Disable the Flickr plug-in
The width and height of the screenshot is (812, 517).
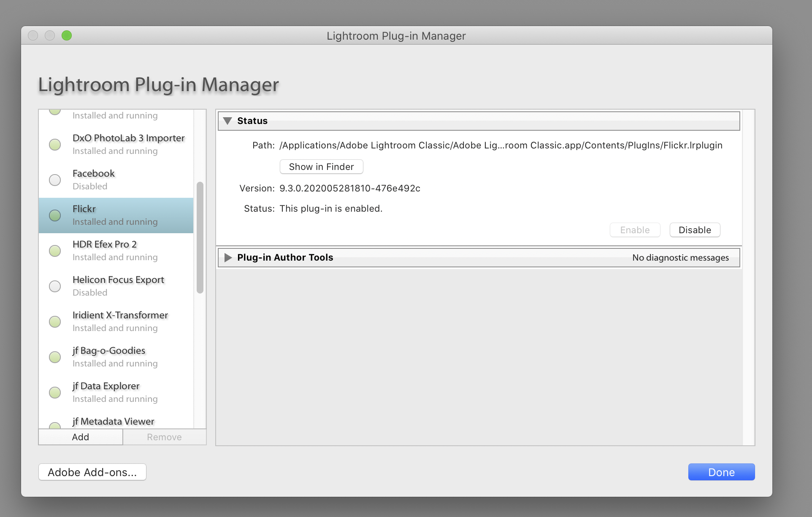tap(695, 230)
